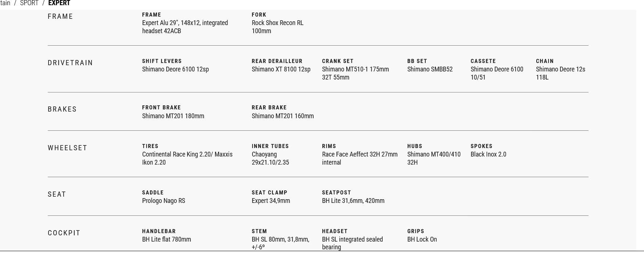The width and height of the screenshot is (644, 253).
Task: Click the EXPERT breadcrumb item
Action: click(x=59, y=3)
